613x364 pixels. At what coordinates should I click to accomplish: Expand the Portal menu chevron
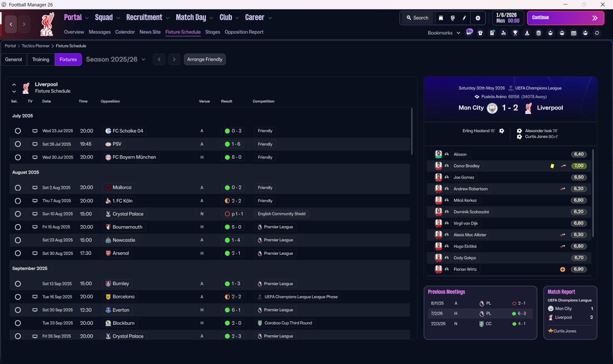click(x=87, y=18)
